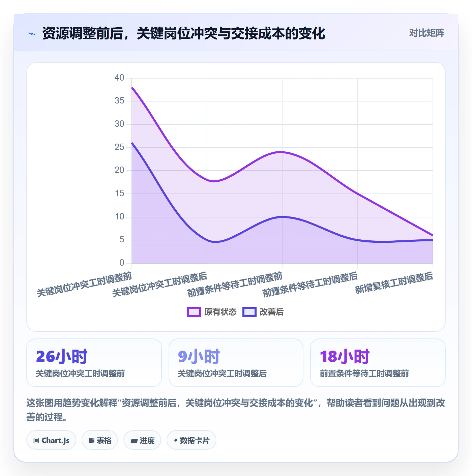Click the 表格 chip grid icon
This screenshot has width=472, height=476.
coord(91,441)
